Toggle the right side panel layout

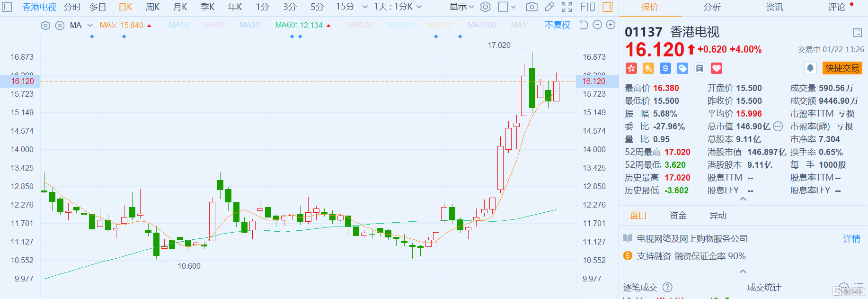[608, 7]
